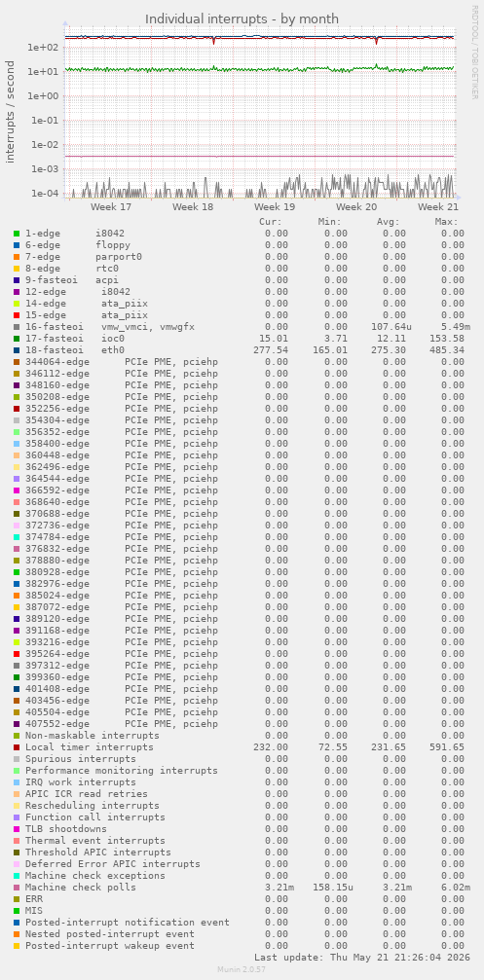This screenshot has height=980, width=484.
Task: Select the TLB shootdowns legend entry
Action: [65, 829]
